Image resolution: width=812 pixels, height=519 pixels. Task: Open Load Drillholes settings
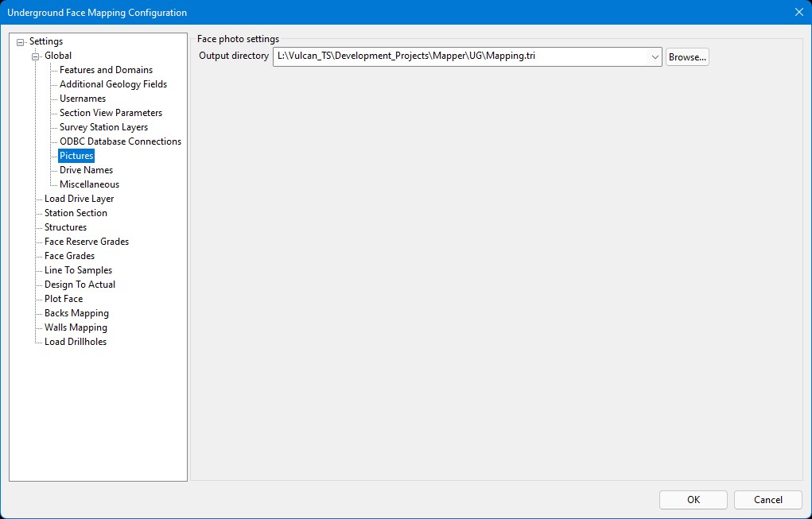point(76,342)
